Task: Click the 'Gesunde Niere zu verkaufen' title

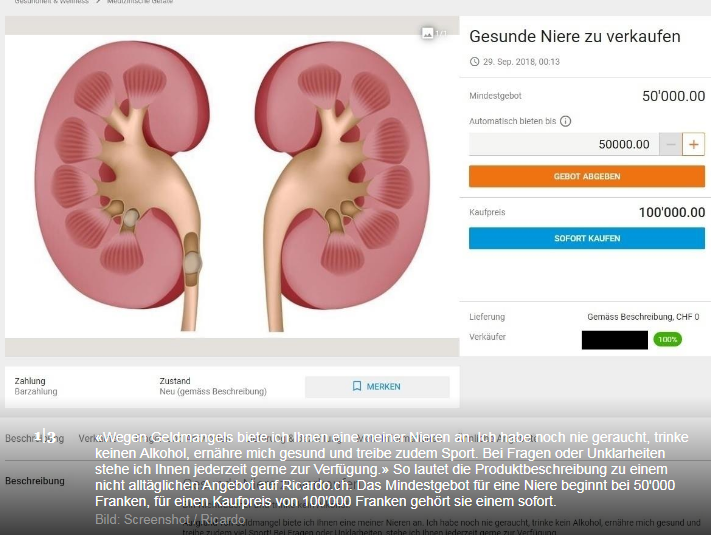Action: (x=574, y=37)
